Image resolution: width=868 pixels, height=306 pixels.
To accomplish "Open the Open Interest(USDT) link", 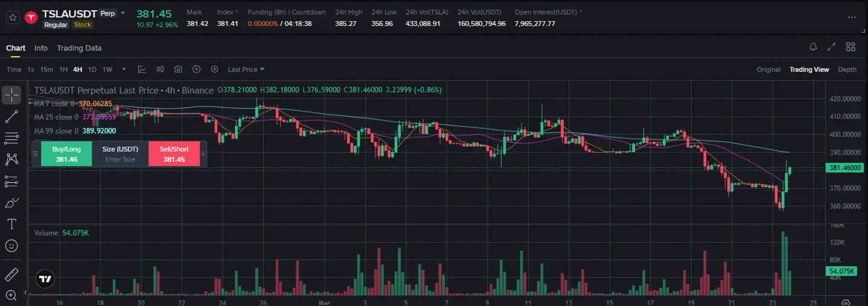I will click(549, 12).
